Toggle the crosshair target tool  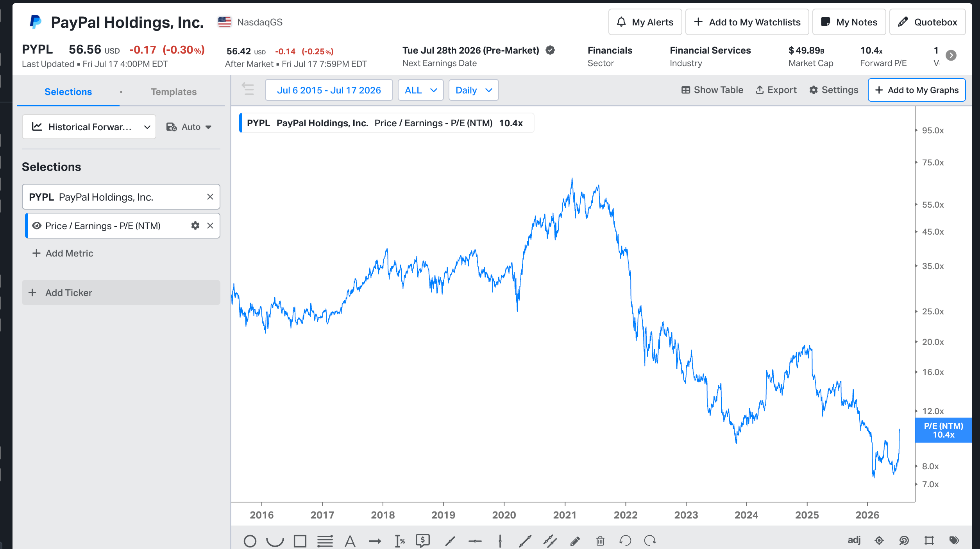tap(879, 541)
